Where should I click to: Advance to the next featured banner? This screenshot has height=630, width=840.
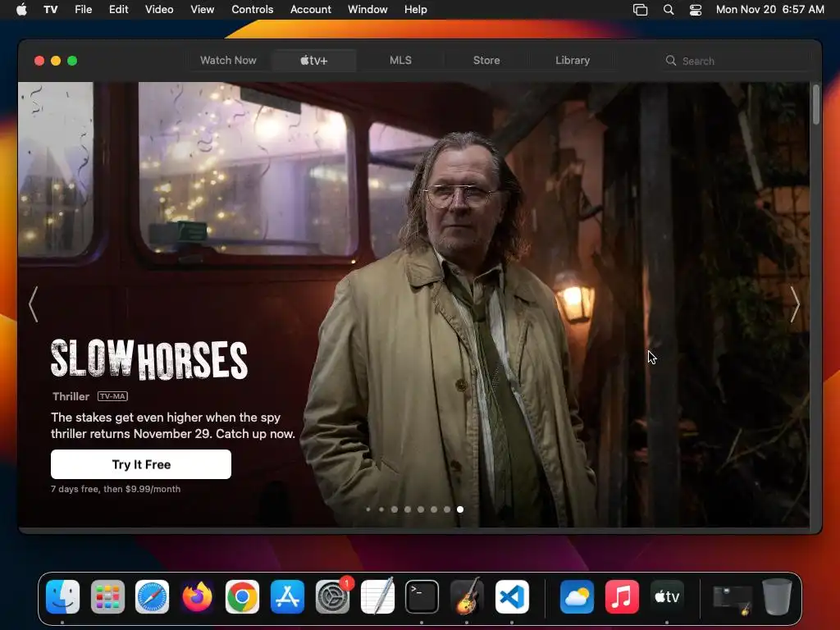795,304
